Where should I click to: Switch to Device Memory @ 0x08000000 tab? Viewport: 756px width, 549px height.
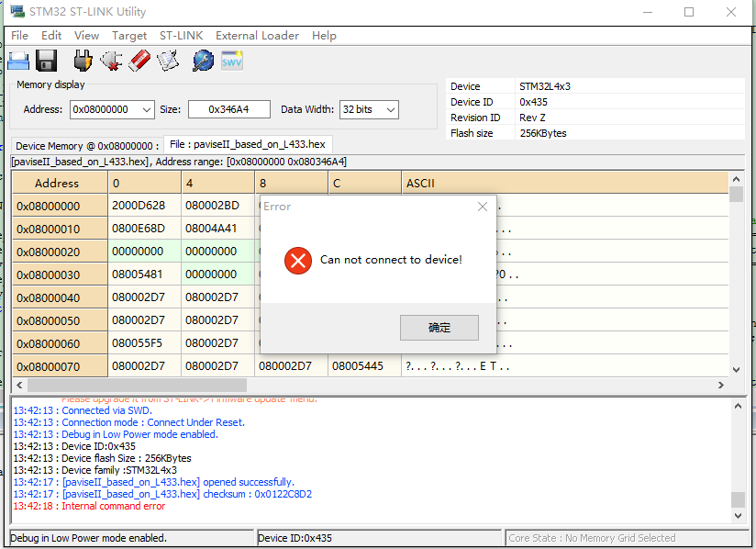click(x=87, y=146)
